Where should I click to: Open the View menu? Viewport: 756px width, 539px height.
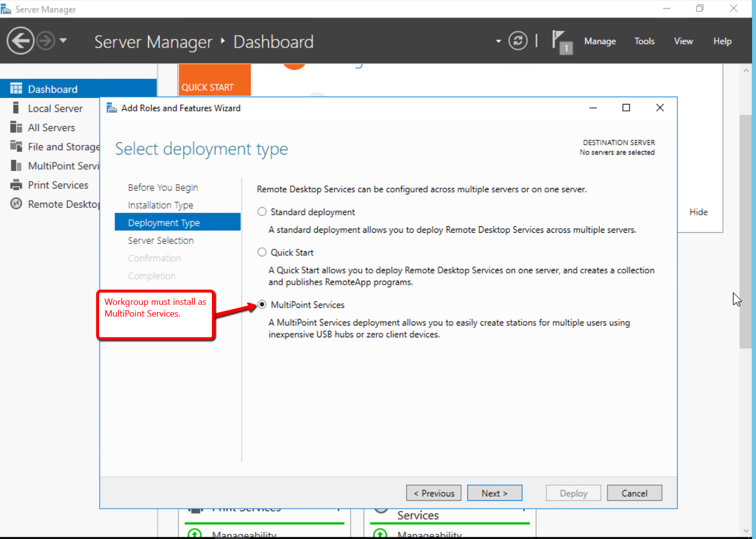683,41
